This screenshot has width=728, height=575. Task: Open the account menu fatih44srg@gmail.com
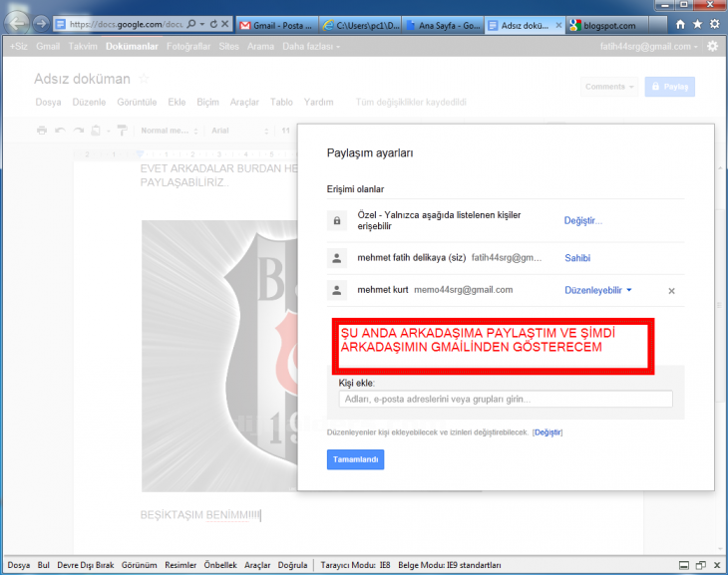[648, 47]
